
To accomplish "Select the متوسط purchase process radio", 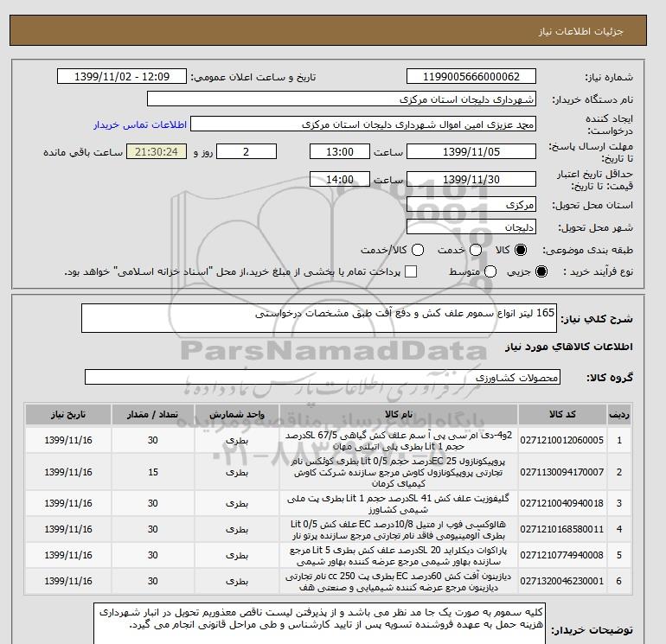I will coord(490,271).
